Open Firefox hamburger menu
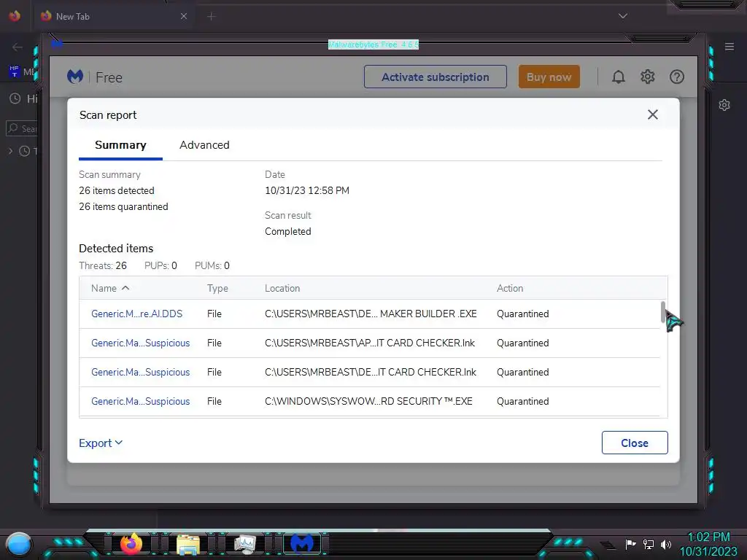Image resolution: width=747 pixels, height=560 pixels. pyautogui.click(x=729, y=47)
